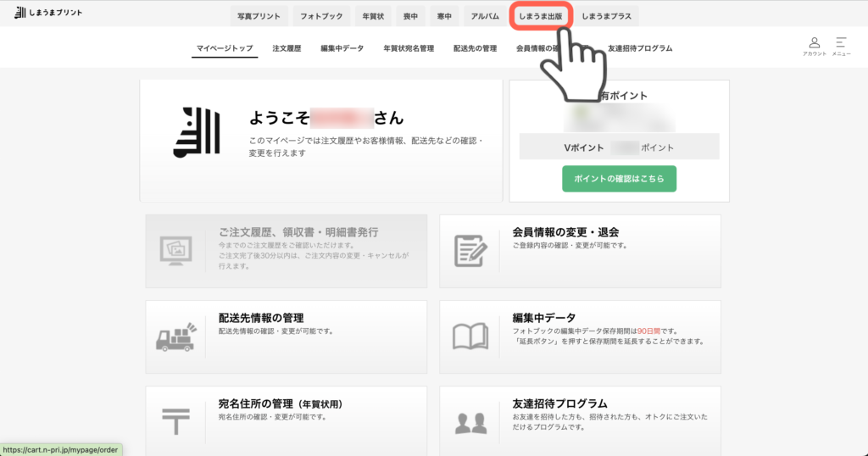The width and height of the screenshot is (868, 456).
Task: Open the しまうまプラス tab
Action: point(607,16)
